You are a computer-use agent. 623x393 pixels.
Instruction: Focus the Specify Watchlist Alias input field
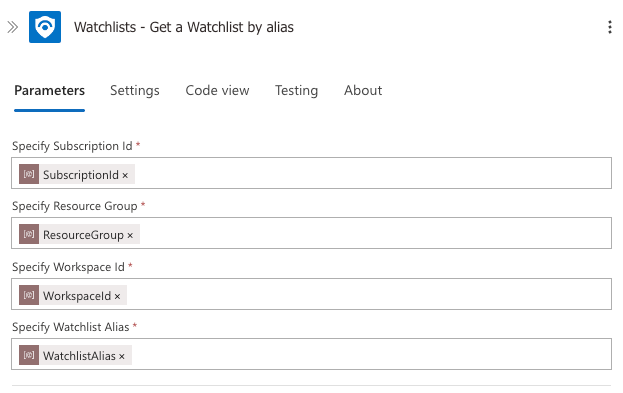coord(312,354)
